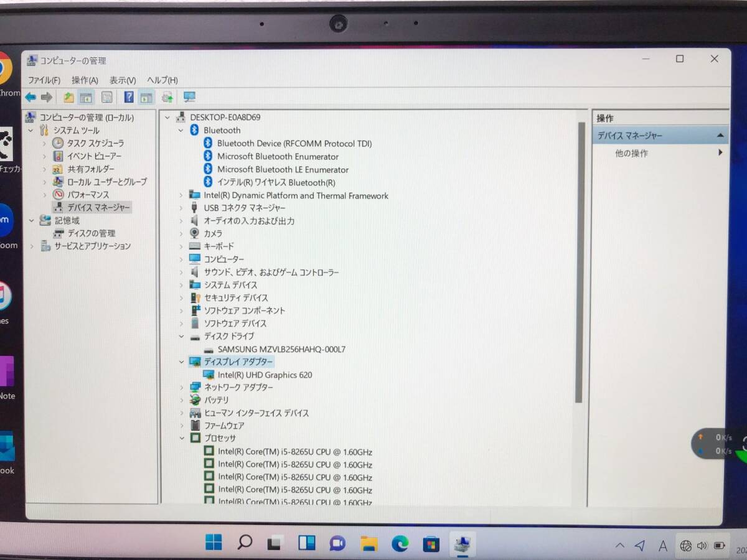
Task: Open the Windows Start menu
Action: coord(214,543)
